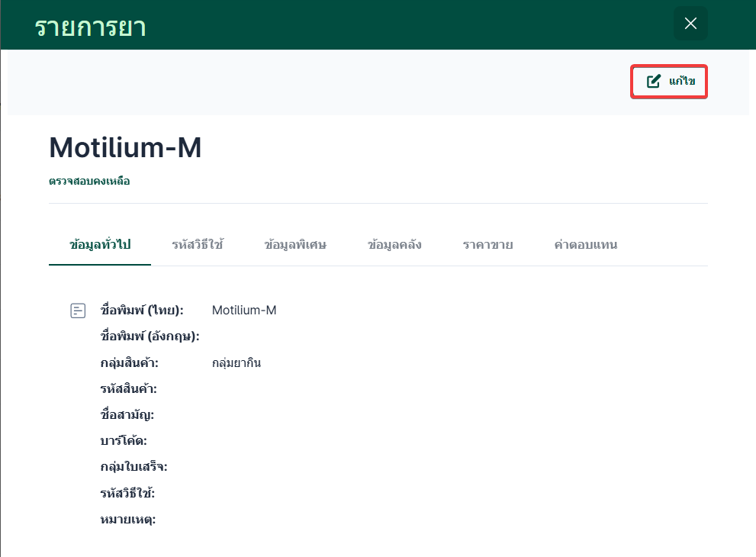Screen dimensions: 756x557
Task: Show the ราคาขาย tab
Action: click(x=487, y=245)
